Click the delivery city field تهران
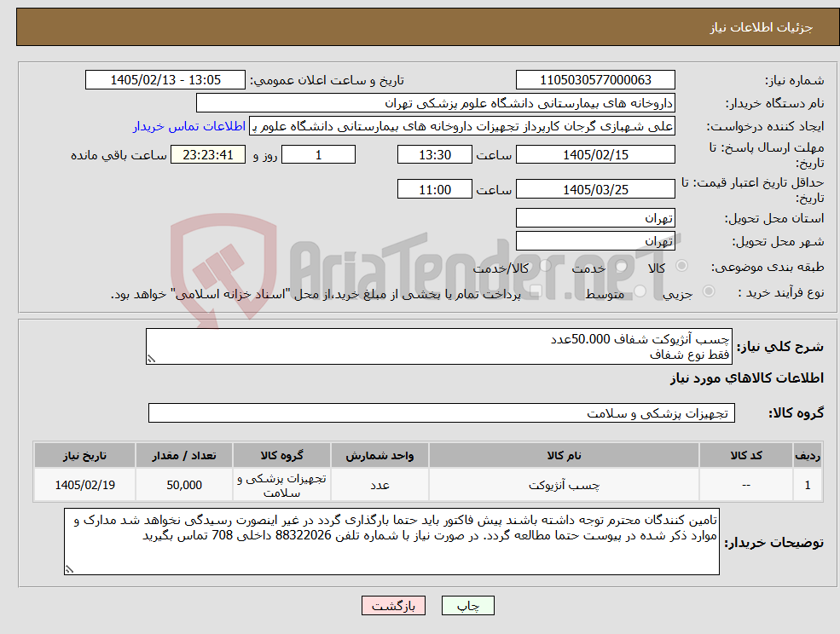This screenshot has width=840, height=634. (595, 241)
